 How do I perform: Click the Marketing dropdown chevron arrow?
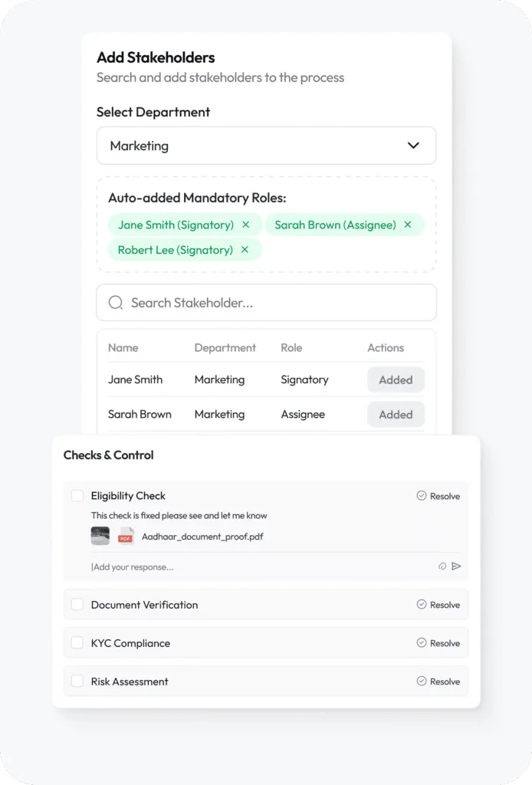point(413,146)
